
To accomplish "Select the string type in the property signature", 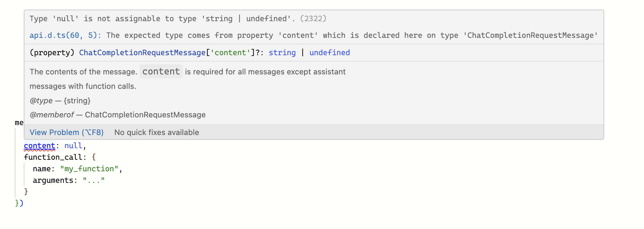I will (282, 53).
